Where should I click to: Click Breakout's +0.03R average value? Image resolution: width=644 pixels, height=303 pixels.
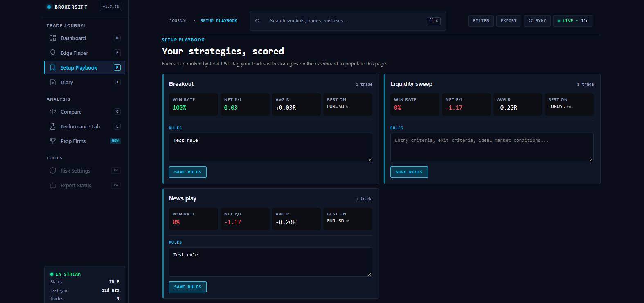click(x=286, y=108)
